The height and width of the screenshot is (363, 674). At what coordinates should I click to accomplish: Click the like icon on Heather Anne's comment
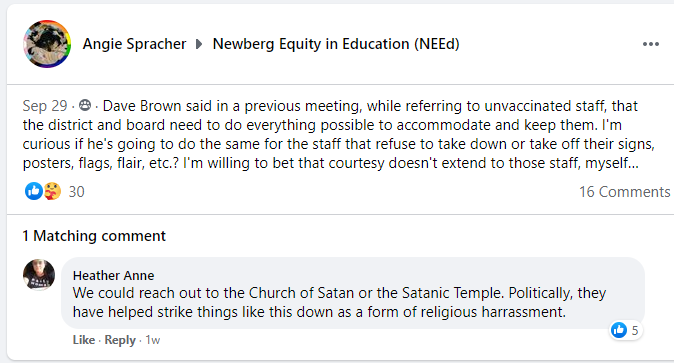click(619, 330)
